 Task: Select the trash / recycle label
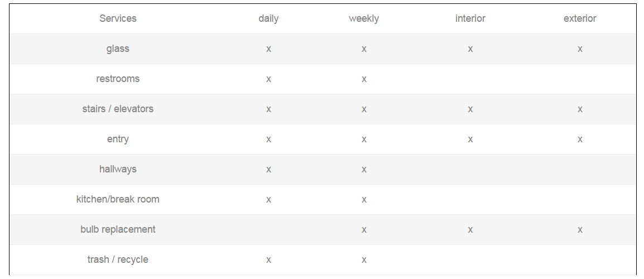tap(118, 259)
